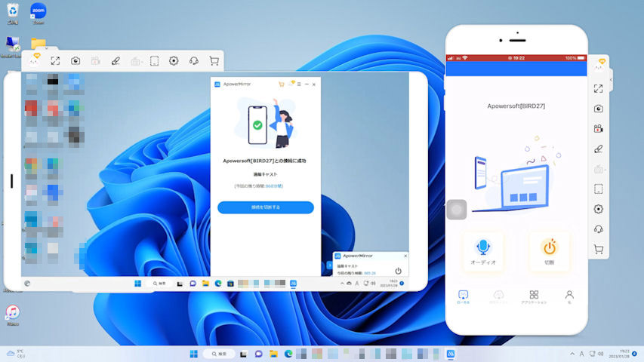The image size is (644, 362).
Task: Start recording with vertical toolbar video camera icon
Action: (599, 129)
